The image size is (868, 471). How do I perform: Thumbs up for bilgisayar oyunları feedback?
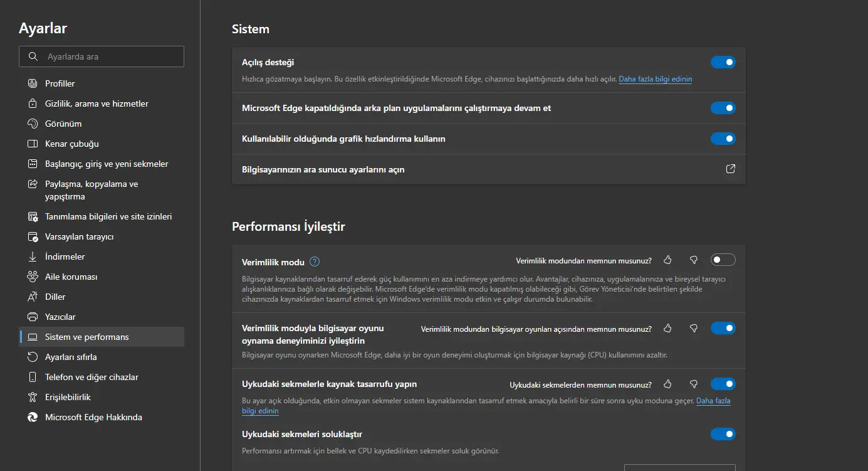point(667,328)
